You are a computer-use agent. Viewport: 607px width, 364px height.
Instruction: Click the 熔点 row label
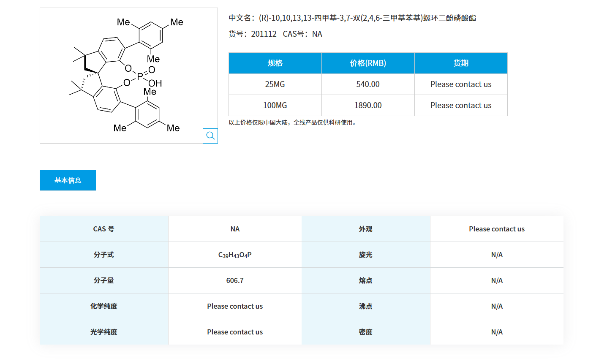point(365,280)
